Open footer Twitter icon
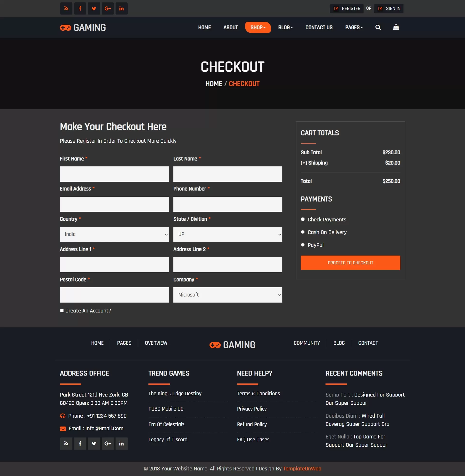This screenshot has width=465, height=476. click(94, 444)
